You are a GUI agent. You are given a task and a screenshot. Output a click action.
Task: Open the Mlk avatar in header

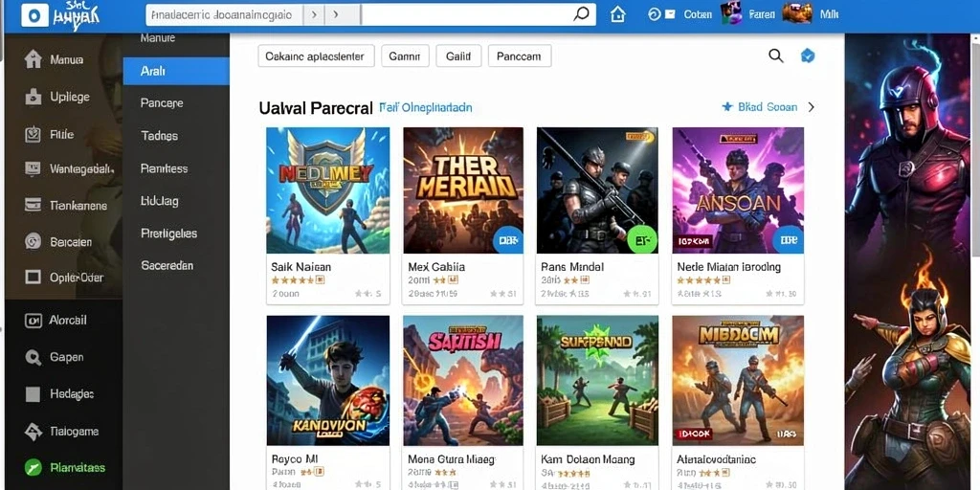tap(797, 13)
